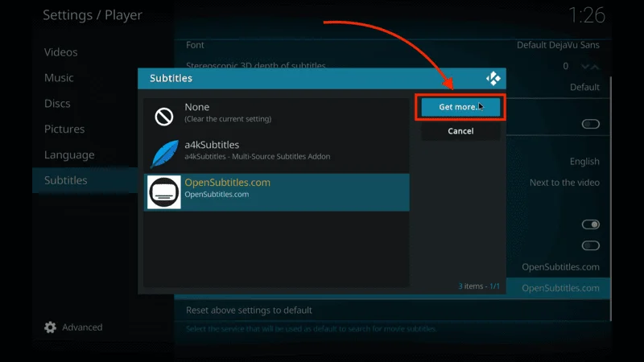Viewport: 644px width, 362px height.
Task: Choose the a4kSubtitles addon entry
Action: tap(276, 154)
